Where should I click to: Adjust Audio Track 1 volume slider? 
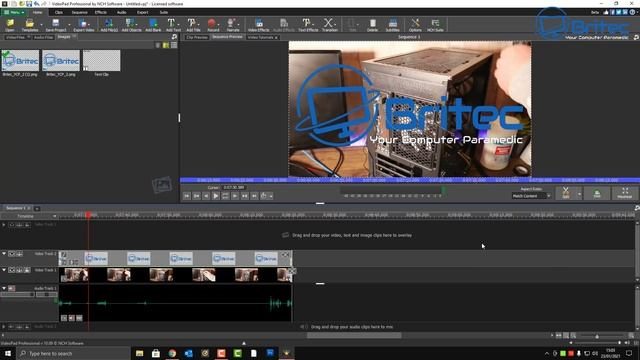point(18,294)
